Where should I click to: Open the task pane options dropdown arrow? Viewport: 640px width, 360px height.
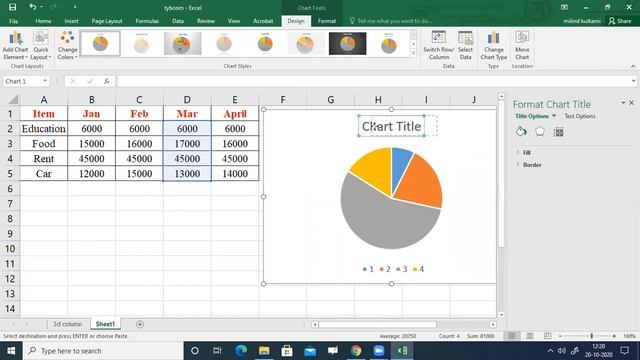coord(623,103)
